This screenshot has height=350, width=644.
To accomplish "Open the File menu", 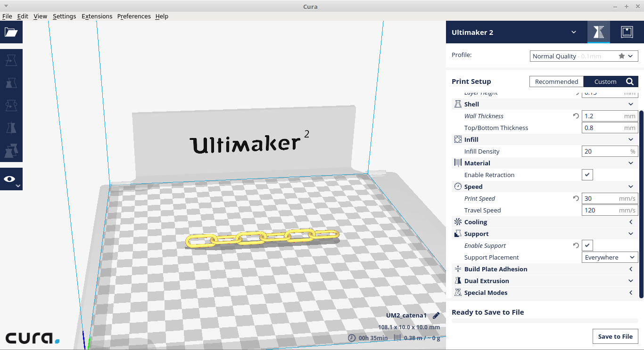I will 7,16.
